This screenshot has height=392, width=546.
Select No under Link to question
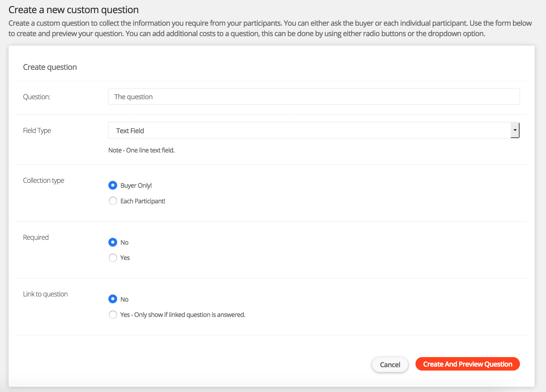click(113, 299)
